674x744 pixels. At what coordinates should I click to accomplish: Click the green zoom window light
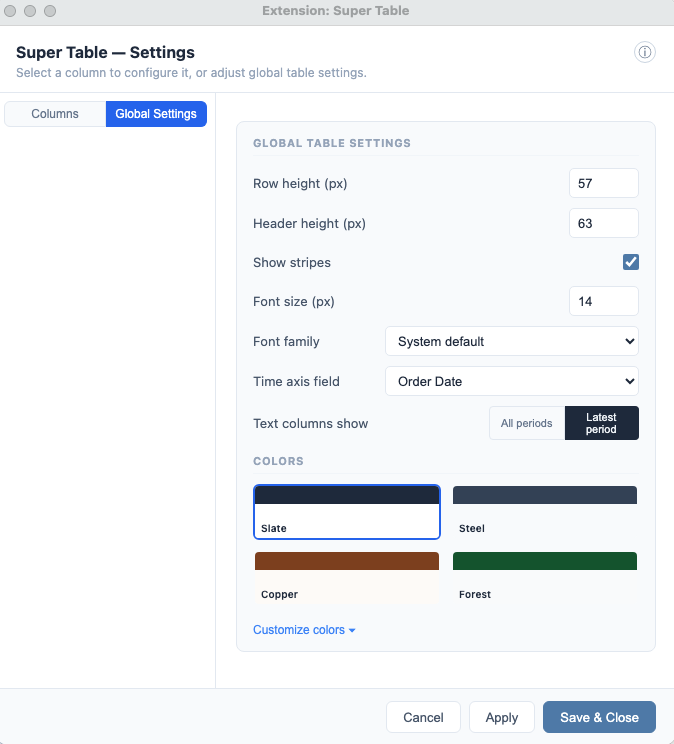50,11
